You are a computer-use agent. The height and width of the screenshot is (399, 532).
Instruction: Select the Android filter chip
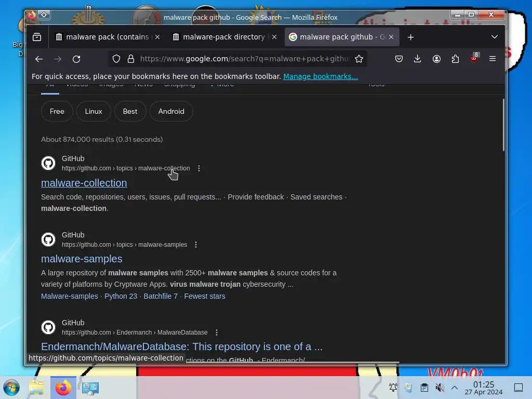[x=171, y=111]
